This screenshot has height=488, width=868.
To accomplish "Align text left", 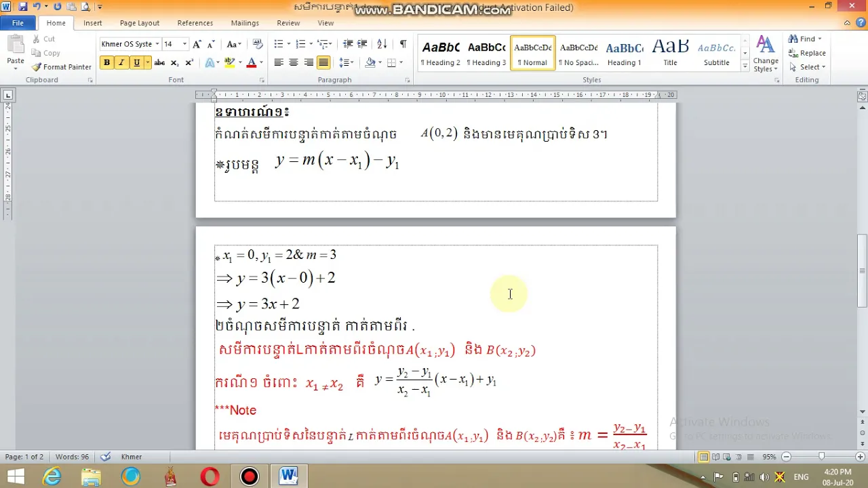I will click(x=279, y=62).
